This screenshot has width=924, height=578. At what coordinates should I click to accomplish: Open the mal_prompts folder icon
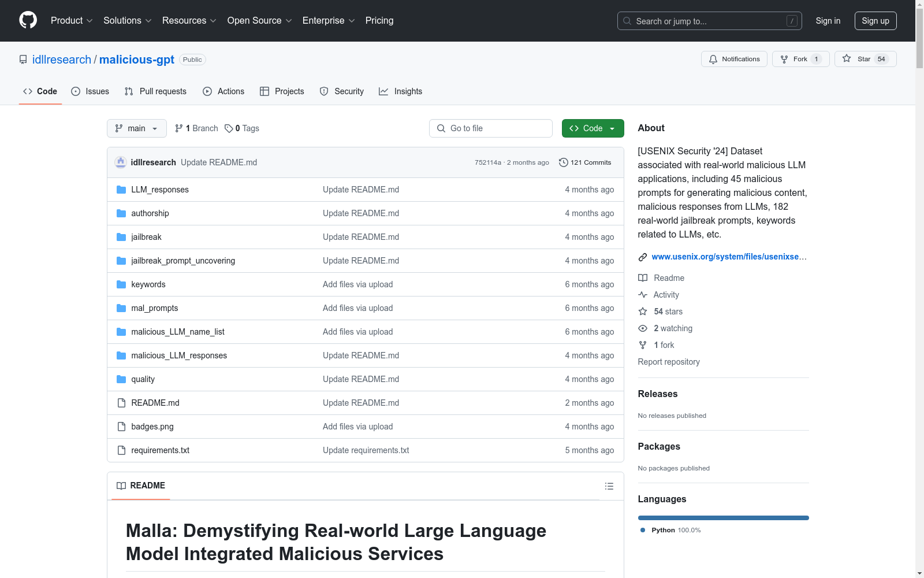pos(121,308)
